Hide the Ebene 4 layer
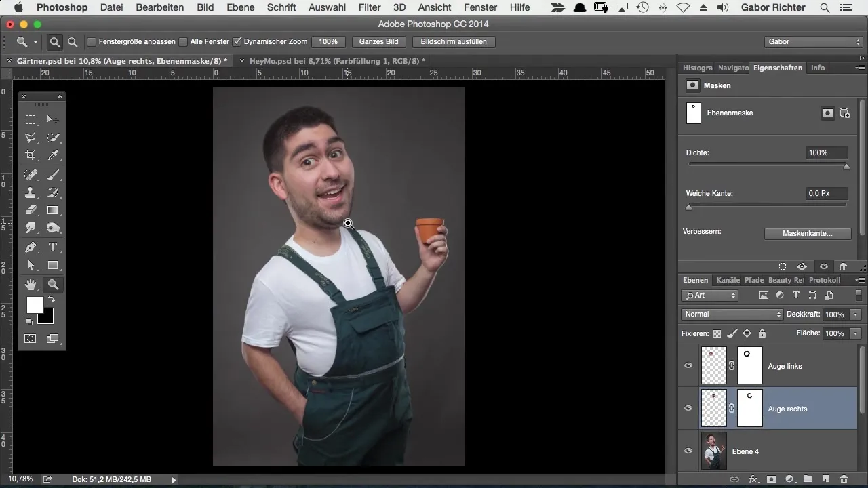Screen dimensions: 868x488 click(x=688, y=451)
